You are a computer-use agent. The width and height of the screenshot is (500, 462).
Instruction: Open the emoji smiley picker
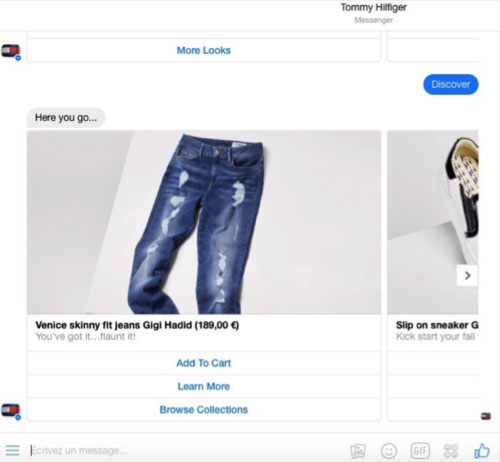(x=389, y=451)
